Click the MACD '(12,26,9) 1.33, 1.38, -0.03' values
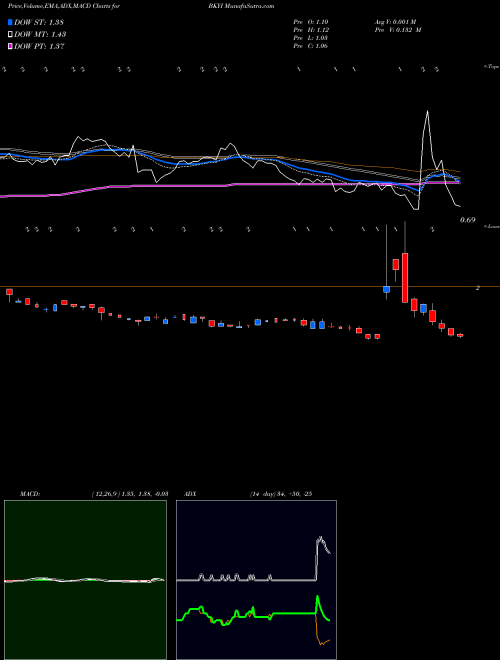The width and height of the screenshot is (500, 660). [130, 494]
